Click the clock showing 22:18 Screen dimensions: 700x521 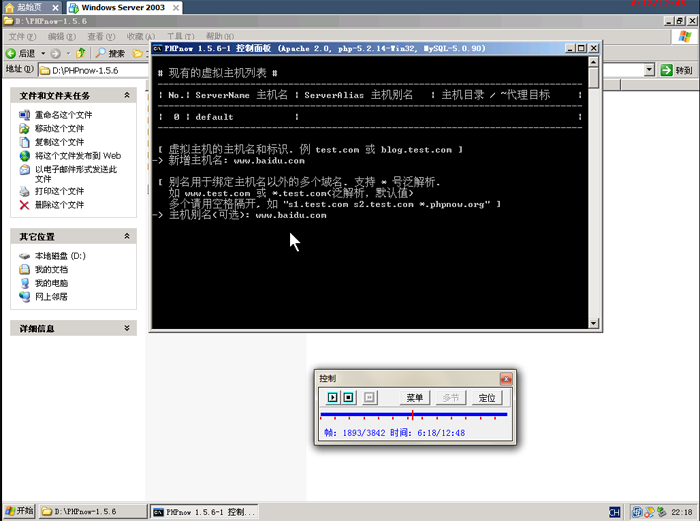(x=682, y=512)
